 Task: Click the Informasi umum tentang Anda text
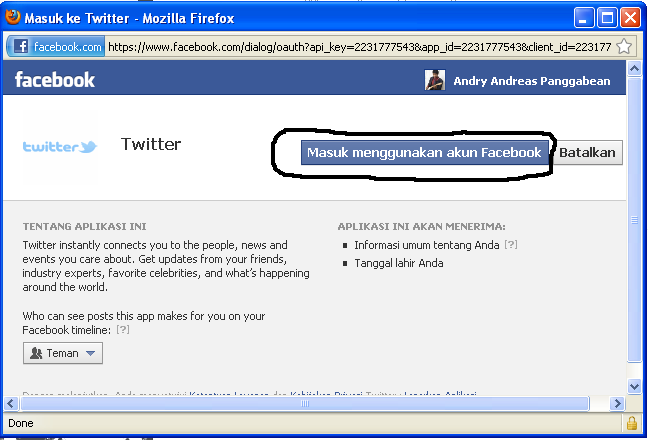coord(427,245)
